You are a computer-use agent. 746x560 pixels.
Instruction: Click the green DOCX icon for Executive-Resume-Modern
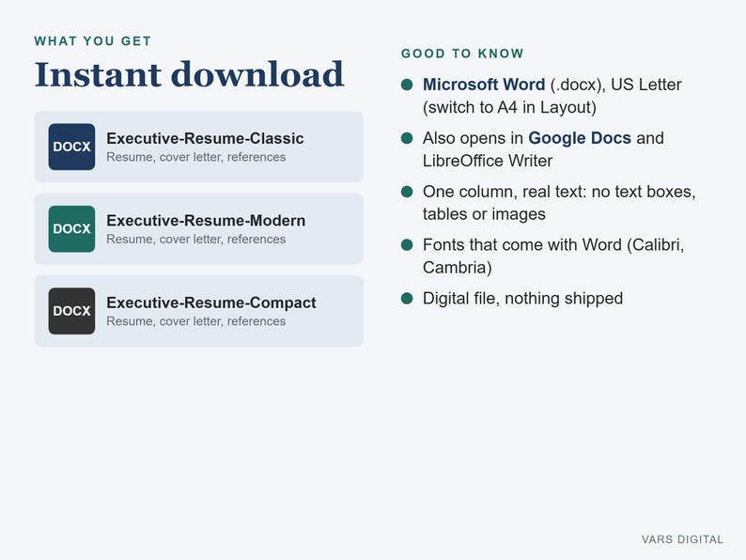coord(71,229)
